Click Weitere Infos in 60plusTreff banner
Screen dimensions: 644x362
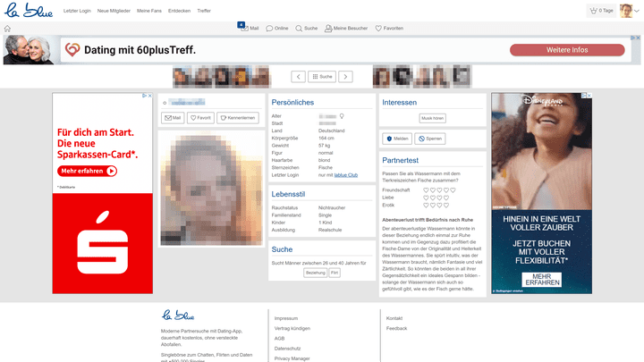click(x=567, y=50)
